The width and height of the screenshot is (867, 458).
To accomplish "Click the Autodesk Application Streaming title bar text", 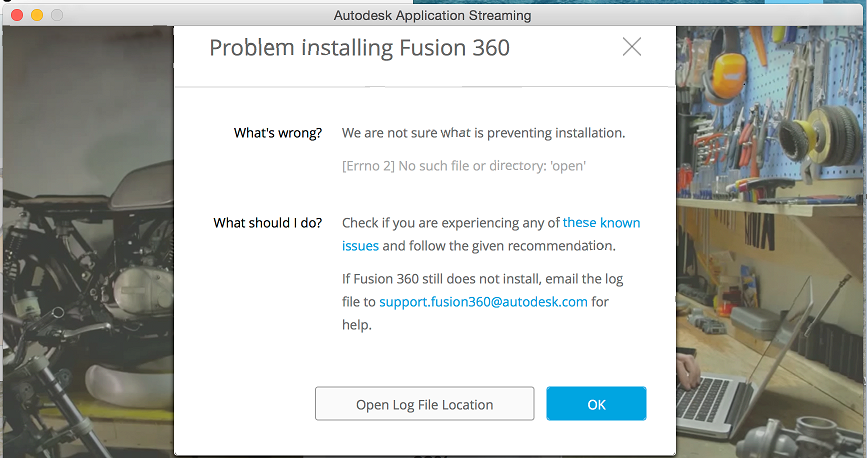I will pyautogui.click(x=432, y=15).
